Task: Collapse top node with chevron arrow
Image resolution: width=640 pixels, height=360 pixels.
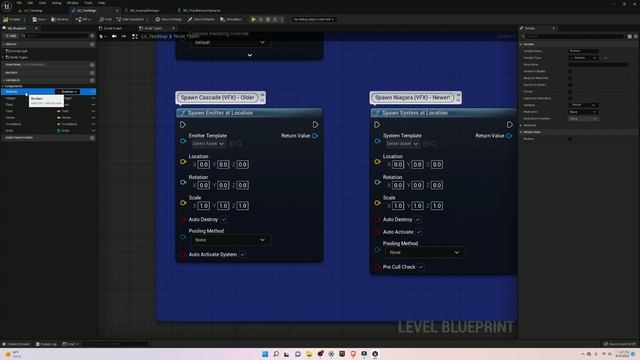Action: pos(250,55)
